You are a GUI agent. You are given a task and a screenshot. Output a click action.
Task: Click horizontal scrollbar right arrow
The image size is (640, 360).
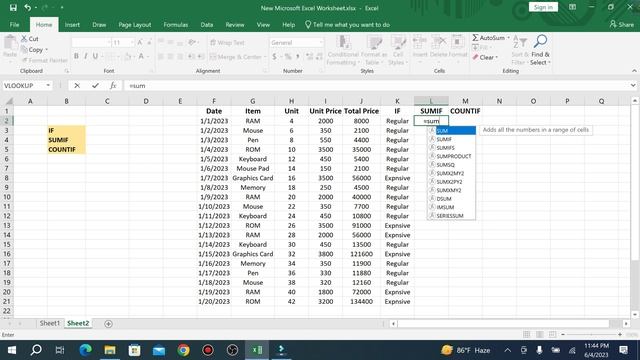click(x=626, y=324)
